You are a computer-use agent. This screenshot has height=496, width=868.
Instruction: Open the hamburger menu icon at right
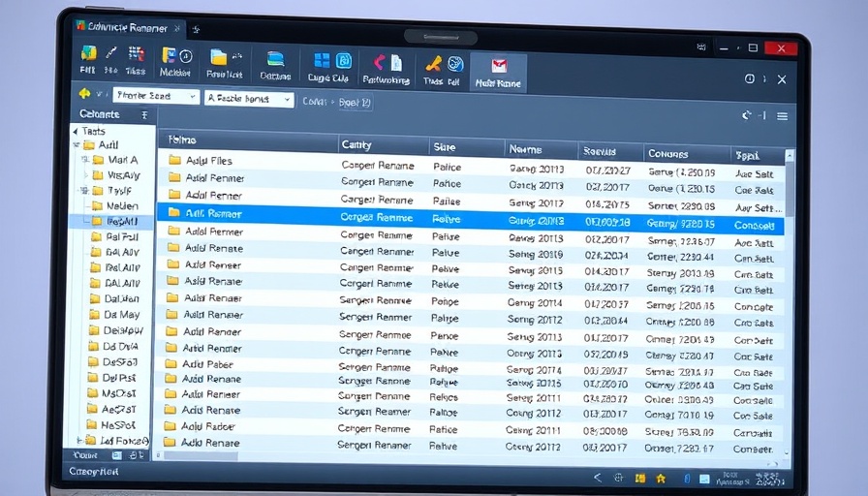point(782,116)
